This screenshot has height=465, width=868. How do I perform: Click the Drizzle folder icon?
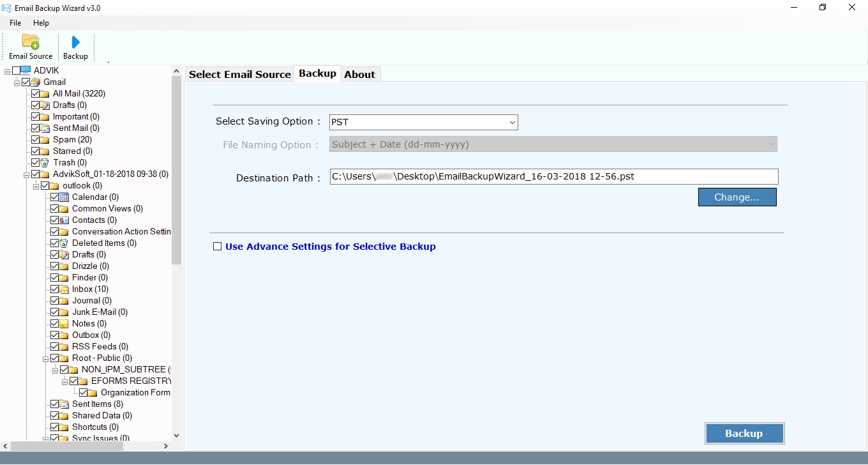pyautogui.click(x=64, y=266)
